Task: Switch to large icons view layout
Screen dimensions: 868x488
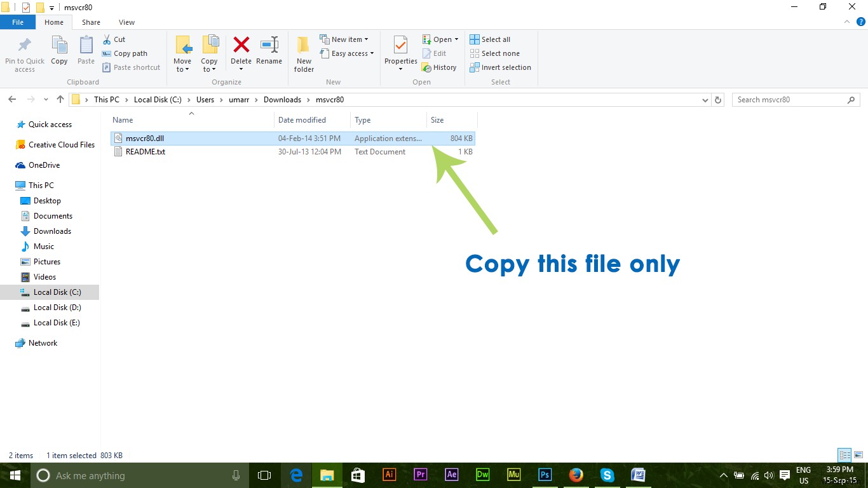Action: pyautogui.click(x=858, y=455)
